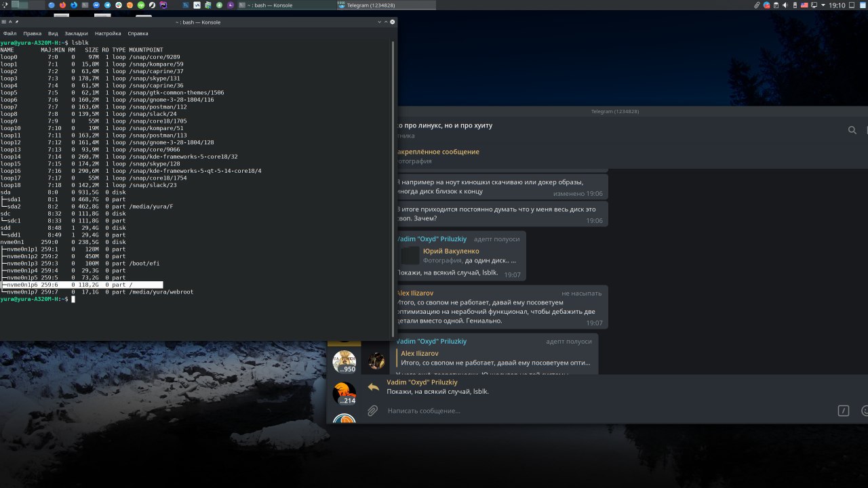Click the sda1 row showing 468,7G

tap(64, 199)
